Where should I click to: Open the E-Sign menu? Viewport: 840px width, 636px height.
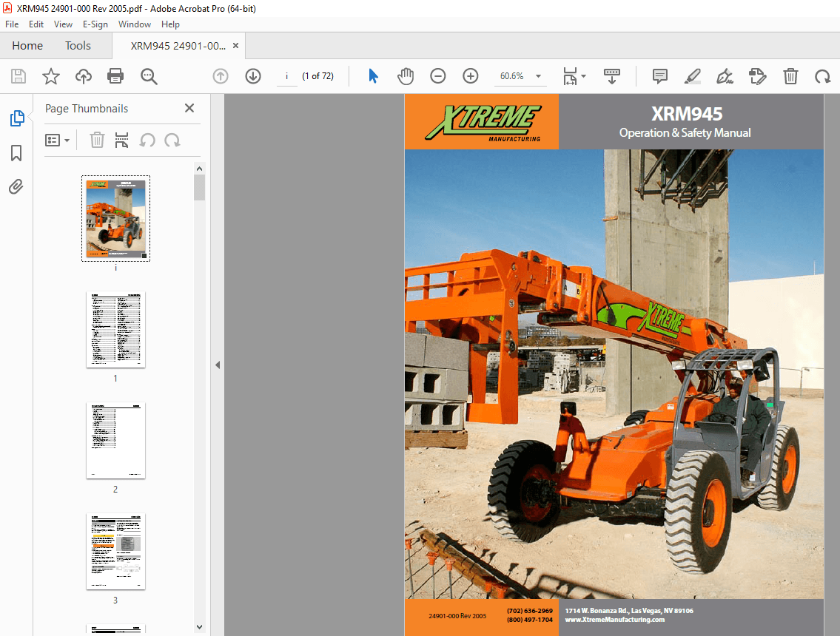pos(95,24)
